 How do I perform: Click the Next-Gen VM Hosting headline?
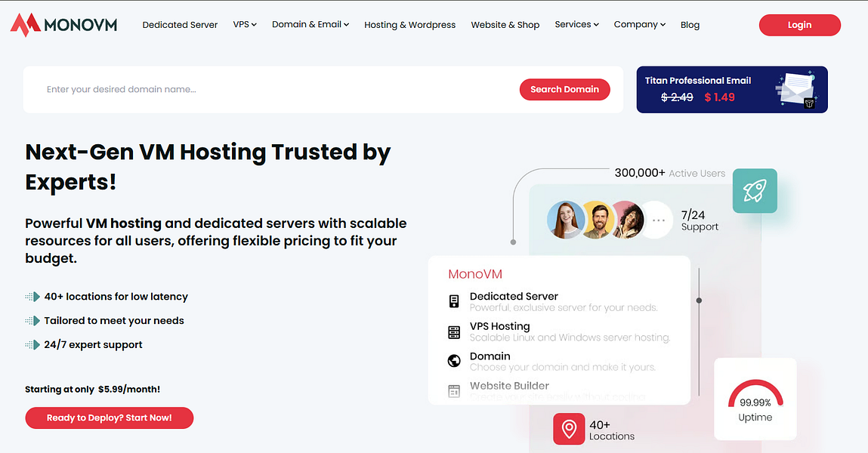click(209, 167)
